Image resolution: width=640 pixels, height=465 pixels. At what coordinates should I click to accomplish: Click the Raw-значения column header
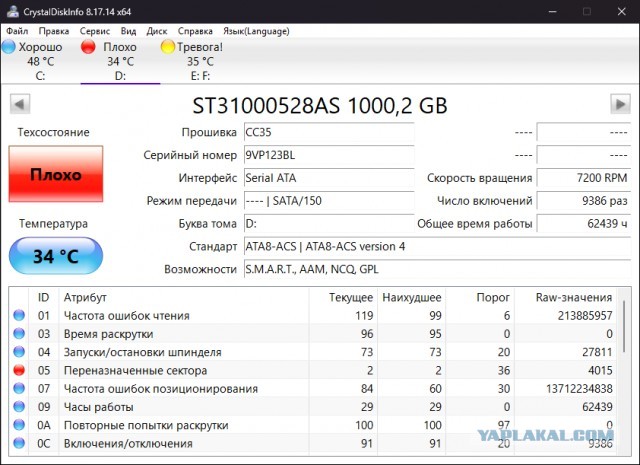click(x=566, y=297)
